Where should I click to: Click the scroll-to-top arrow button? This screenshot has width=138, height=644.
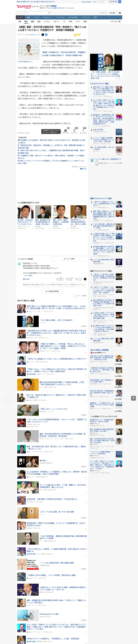133,398
